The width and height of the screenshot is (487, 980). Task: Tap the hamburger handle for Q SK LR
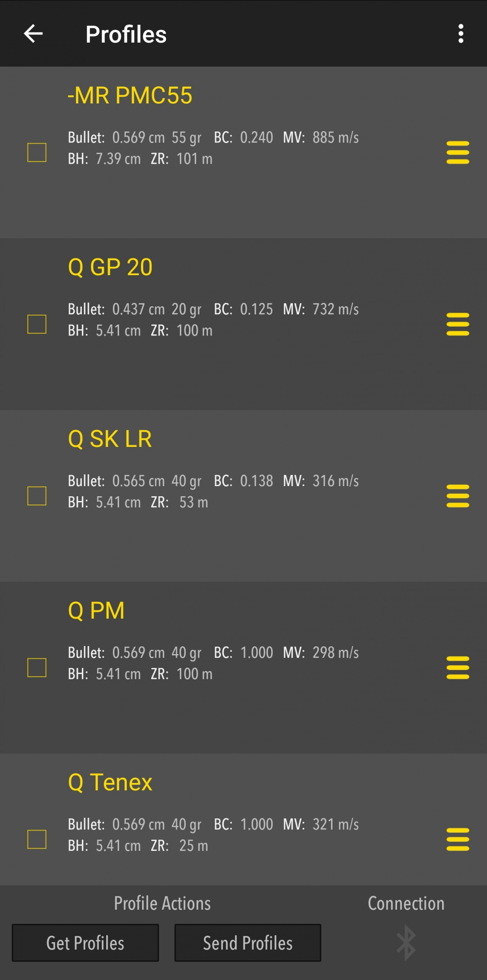click(x=458, y=496)
